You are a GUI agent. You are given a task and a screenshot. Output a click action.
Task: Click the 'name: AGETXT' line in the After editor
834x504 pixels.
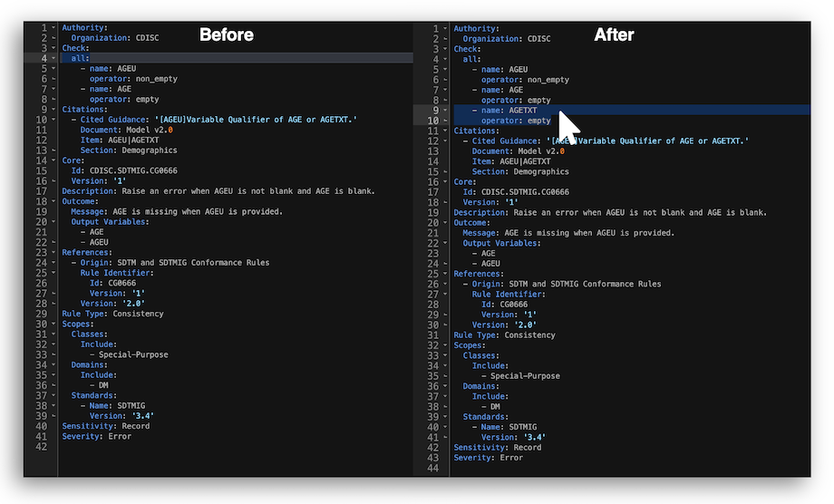point(505,110)
